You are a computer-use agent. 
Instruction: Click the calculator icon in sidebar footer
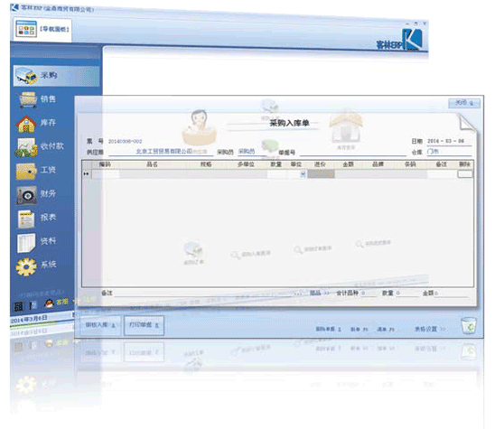pos(19,306)
